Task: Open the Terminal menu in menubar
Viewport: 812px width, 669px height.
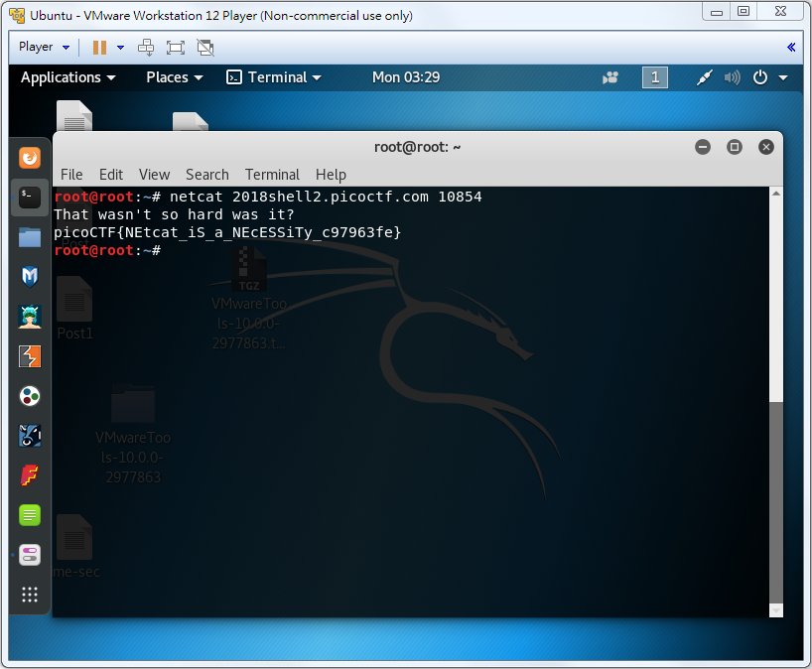Action: [272, 175]
